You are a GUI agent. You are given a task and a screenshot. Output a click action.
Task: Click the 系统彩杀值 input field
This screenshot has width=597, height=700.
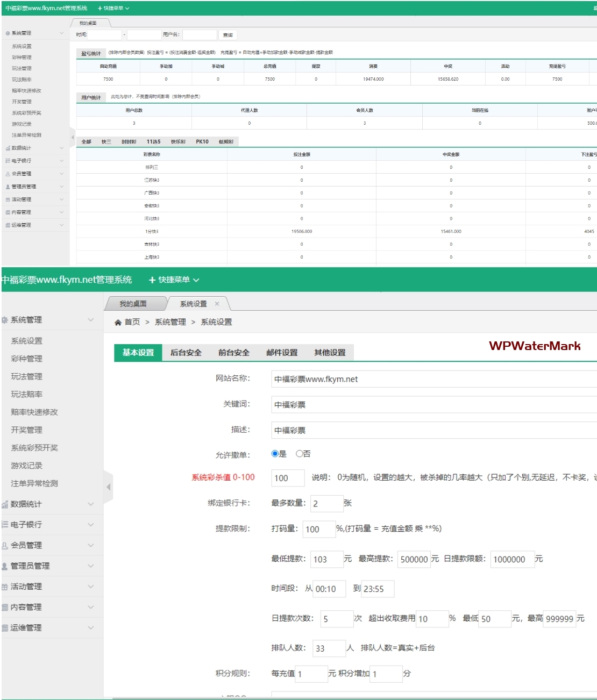pyautogui.click(x=288, y=478)
